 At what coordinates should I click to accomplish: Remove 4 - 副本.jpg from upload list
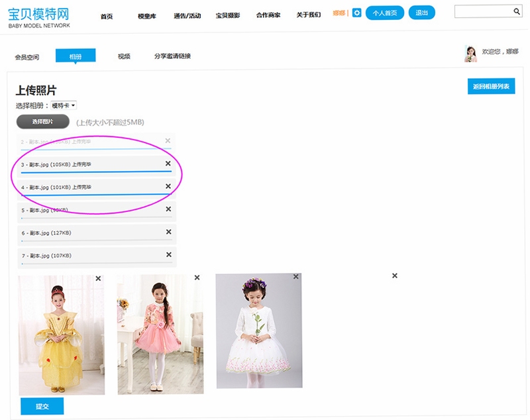(168, 186)
